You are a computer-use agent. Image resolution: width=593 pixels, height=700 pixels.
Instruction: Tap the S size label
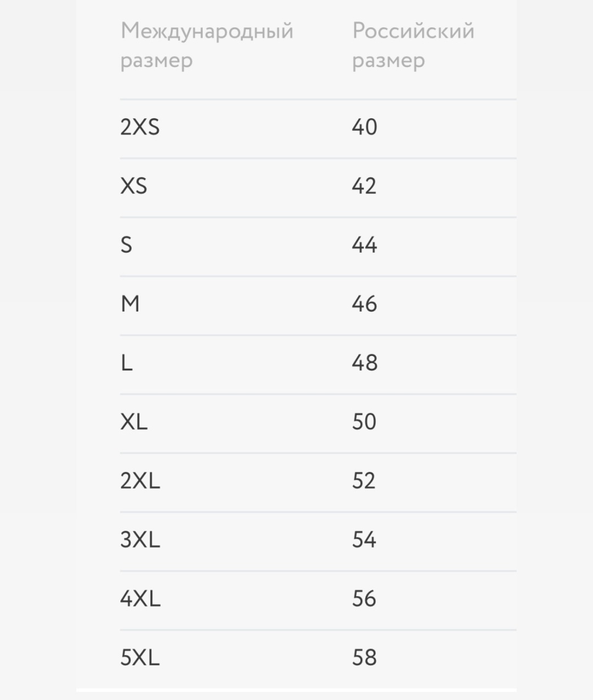126,245
